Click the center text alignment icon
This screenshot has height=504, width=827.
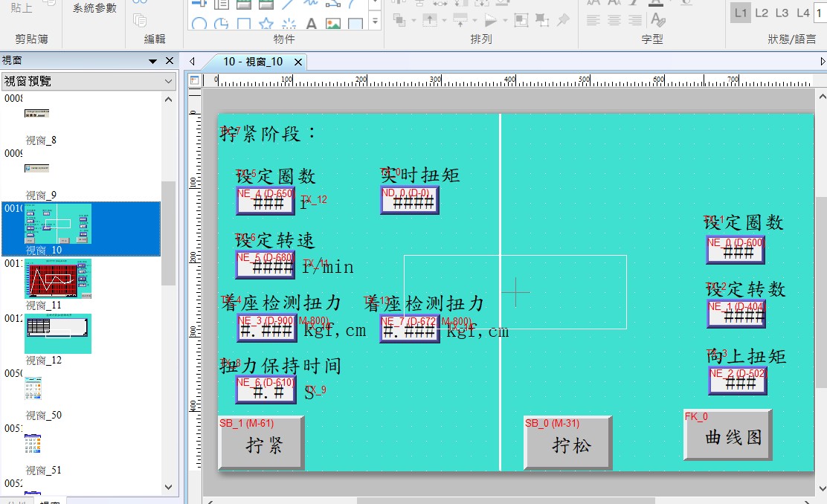(x=614, y=20)
